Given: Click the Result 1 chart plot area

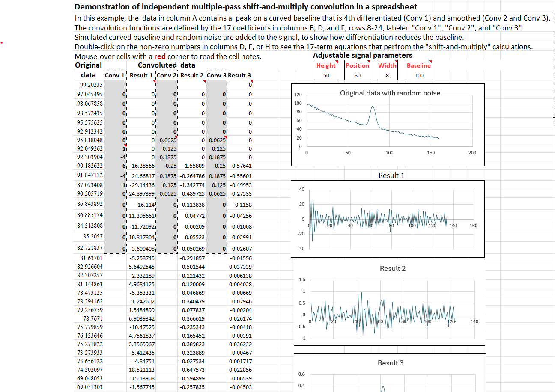Looking at the screenshot, I should point(377,219).
